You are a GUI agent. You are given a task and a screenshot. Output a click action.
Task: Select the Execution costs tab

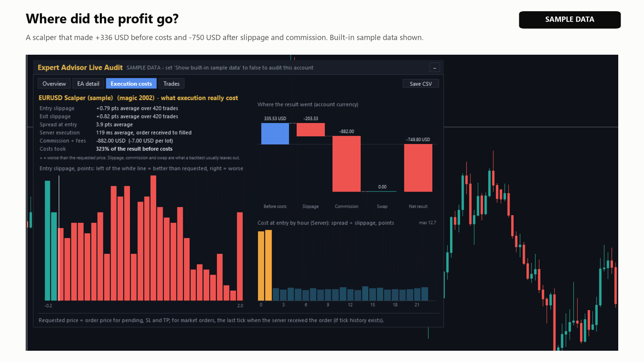click(131, 84)
